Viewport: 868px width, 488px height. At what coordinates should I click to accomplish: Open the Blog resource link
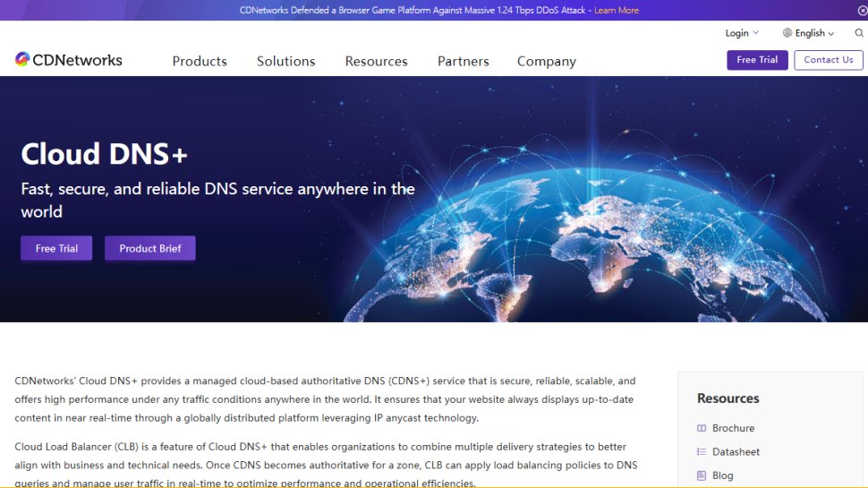click(x=722, y=475)
